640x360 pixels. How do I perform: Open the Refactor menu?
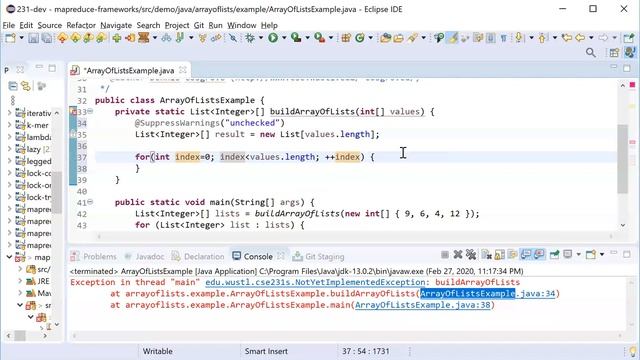click(81, 25)
